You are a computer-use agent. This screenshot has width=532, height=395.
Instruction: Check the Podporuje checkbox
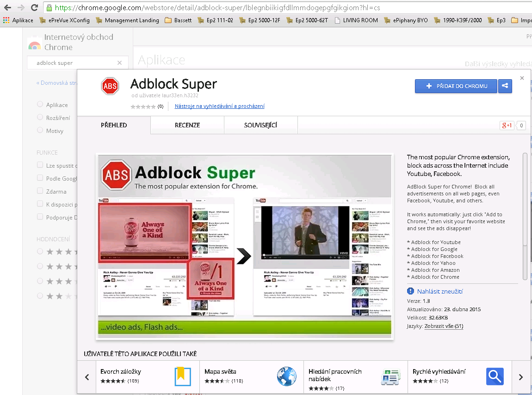[40, 217]
